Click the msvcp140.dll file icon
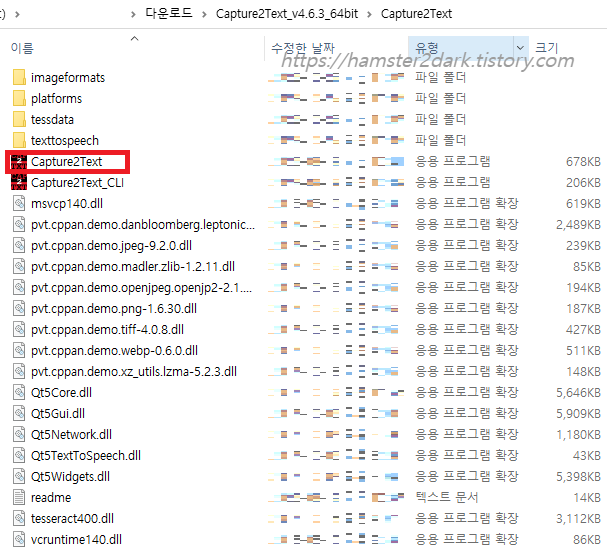 [x=19, y=203]
